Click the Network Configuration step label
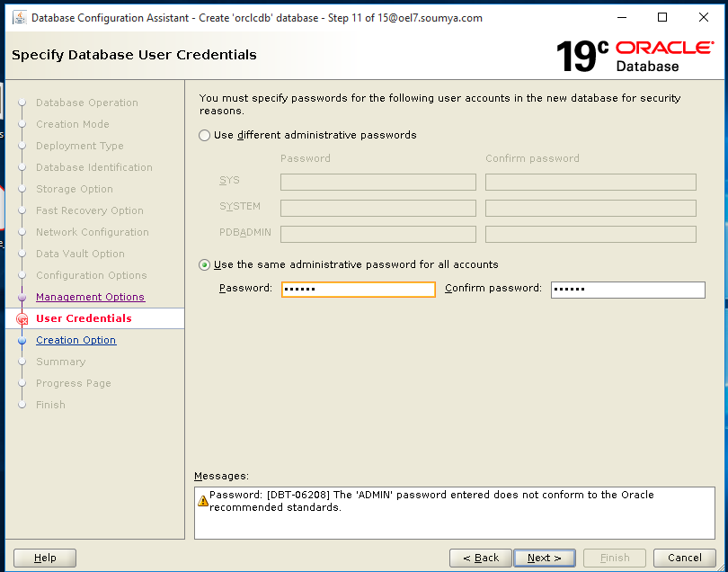728x572 pixels. (93, 232)
